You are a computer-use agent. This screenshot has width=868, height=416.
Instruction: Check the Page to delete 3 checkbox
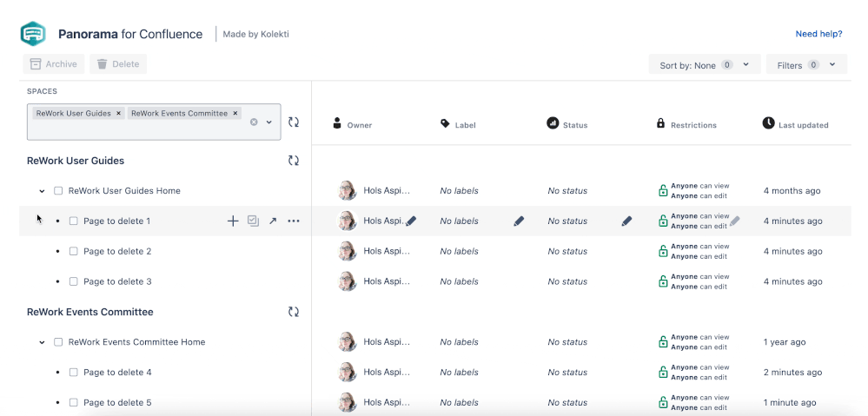pos(74,281)
